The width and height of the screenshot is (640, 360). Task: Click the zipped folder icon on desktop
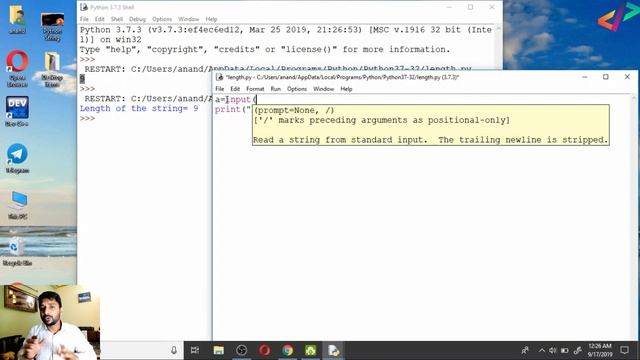[52, 69]
